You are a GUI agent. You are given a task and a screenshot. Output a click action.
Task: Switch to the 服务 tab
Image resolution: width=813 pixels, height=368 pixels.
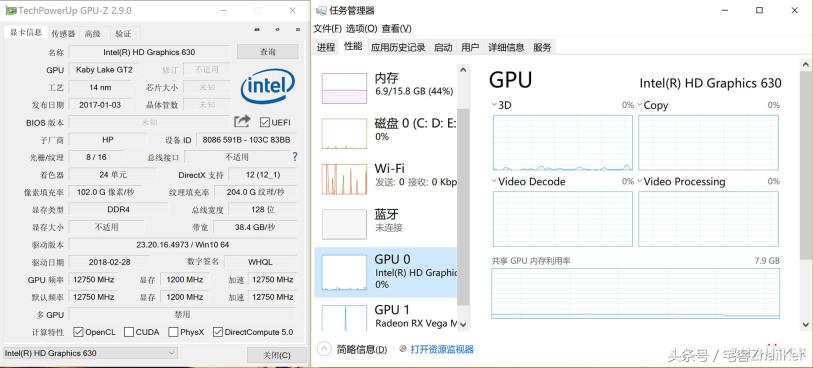[x=542, y=47]
